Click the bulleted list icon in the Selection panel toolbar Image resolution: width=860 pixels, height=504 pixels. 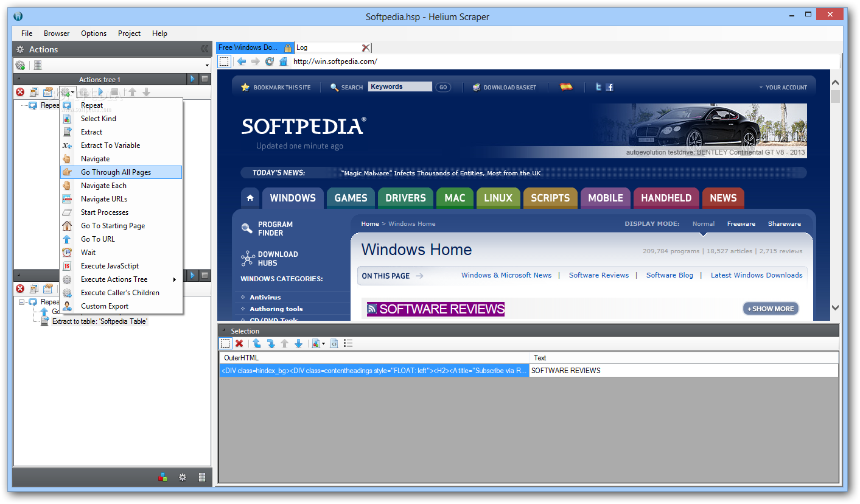coord(348,343)
